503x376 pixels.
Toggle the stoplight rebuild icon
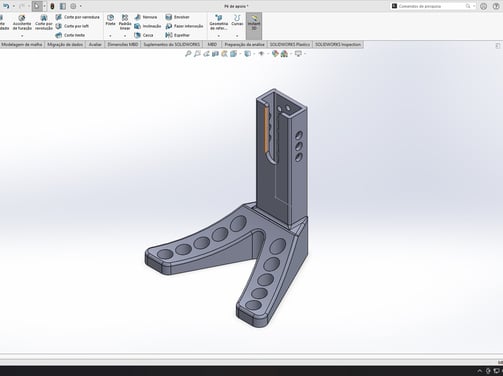[52, 6]
